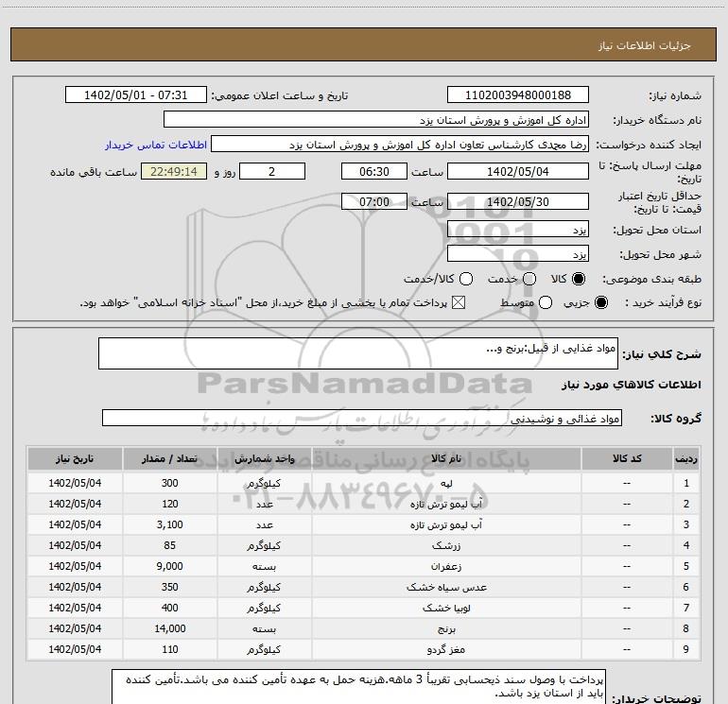Click the need number field 1102003948000188
Image resolution: width=728 pixels, height=704 pixels.
coord(518,95)
